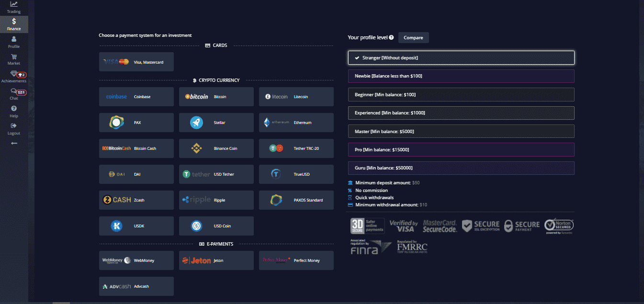The height and width of the screenshot is (304, 644).
Task: Open the Finance sidebar item
Action: (14, 24)
